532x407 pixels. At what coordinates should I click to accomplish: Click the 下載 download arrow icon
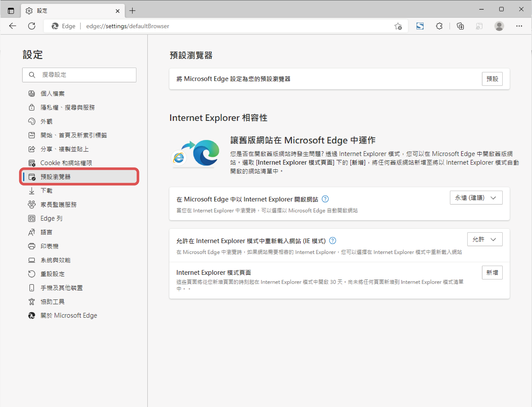(x=32, y=191)
